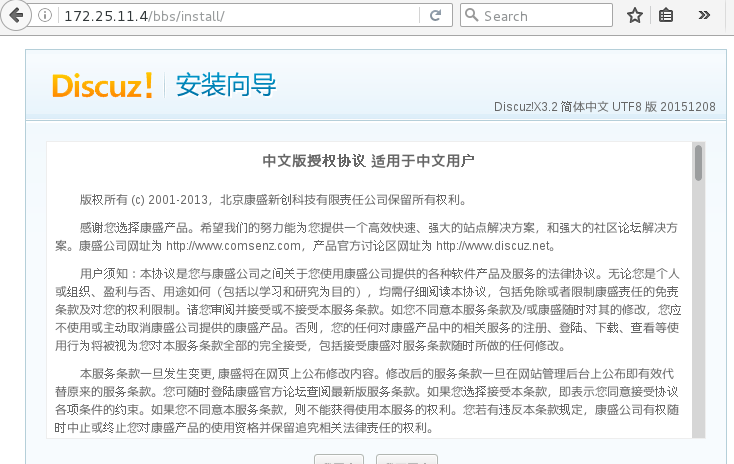Open site information via the info icon
The image size is (734, 464).
pyautogui.click(x=45, y=15)
